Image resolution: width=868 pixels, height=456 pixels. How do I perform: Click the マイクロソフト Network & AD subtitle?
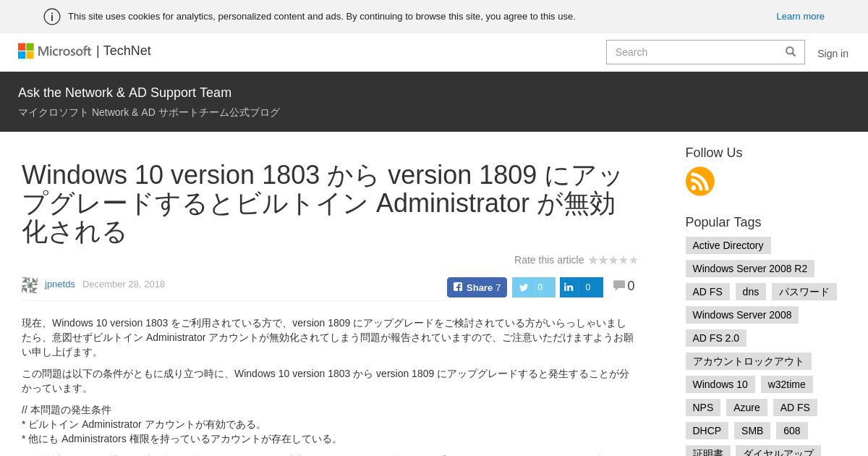pyautogui.click(x=149, y=113)
